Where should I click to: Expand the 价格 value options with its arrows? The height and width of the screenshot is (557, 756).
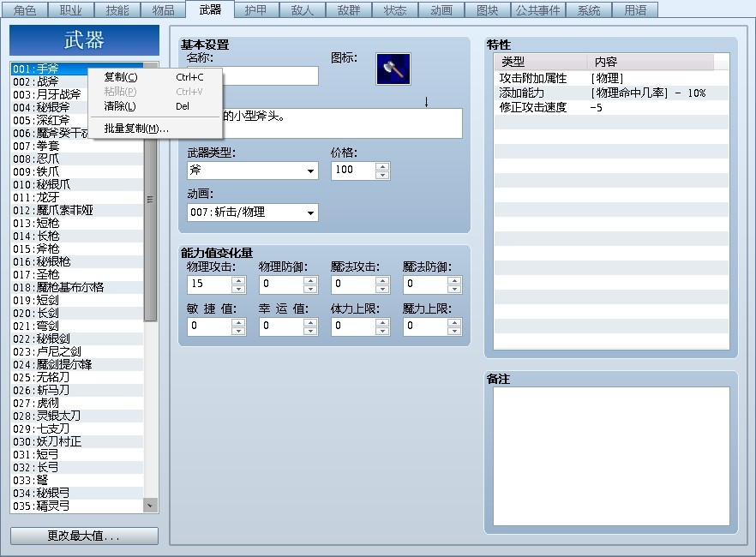[384, 170]
